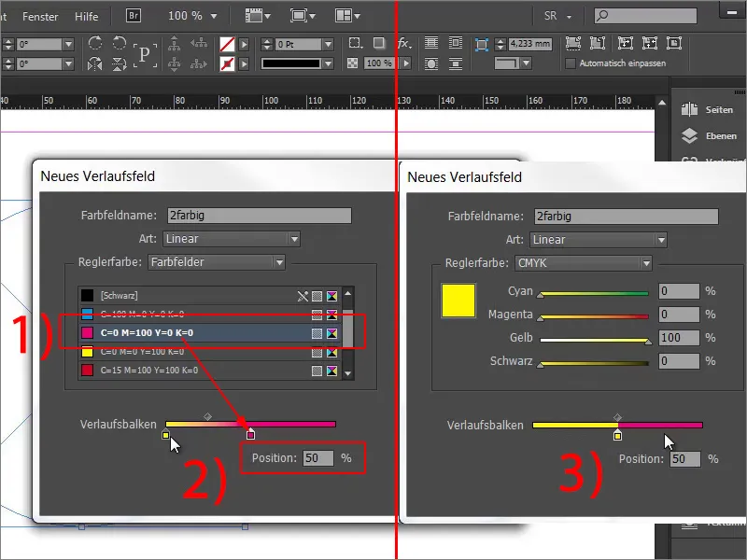The image size is (747, 560).
Task: Open the Ebenen panel
Action: coord(709,135)
